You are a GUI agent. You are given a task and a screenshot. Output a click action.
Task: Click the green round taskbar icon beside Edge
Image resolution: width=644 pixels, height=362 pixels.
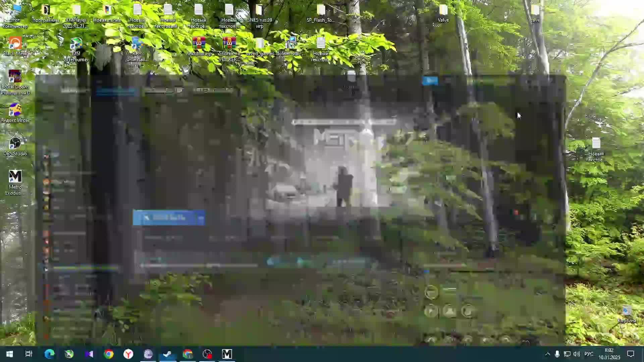pos(69,354)
